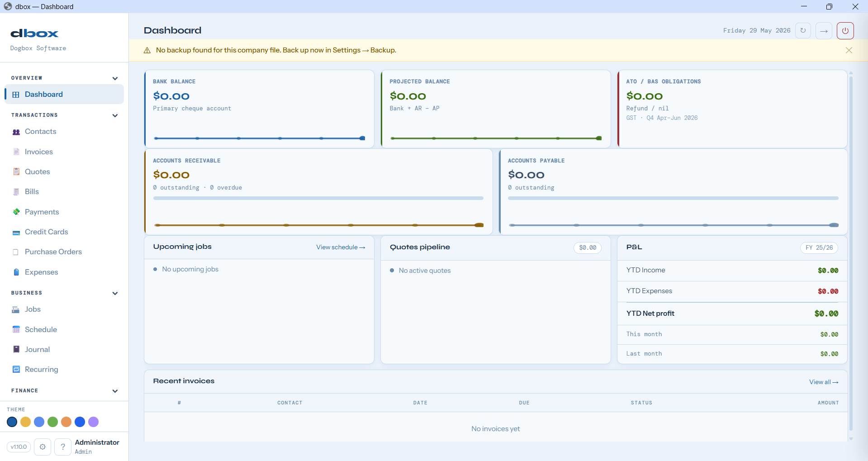
Task: Click the ATO / BAS Obligations card
Action: click(732, 109)
